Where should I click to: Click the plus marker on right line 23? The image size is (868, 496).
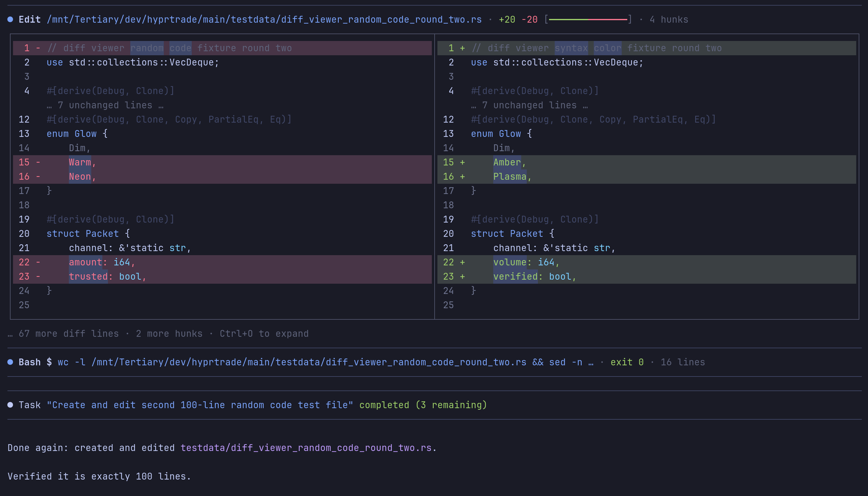click(462, 277)
